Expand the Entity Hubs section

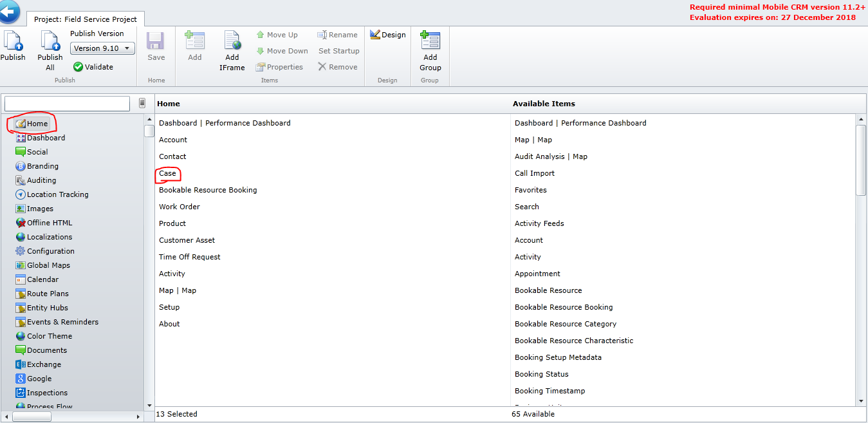pos(46,307)
